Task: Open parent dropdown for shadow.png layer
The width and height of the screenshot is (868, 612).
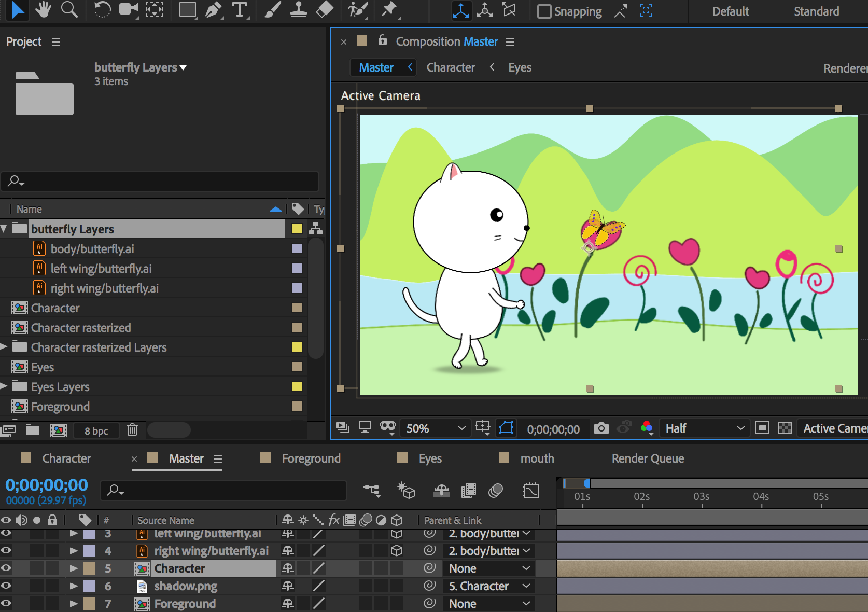Action: pyautogui.click(x=489, y=586)
